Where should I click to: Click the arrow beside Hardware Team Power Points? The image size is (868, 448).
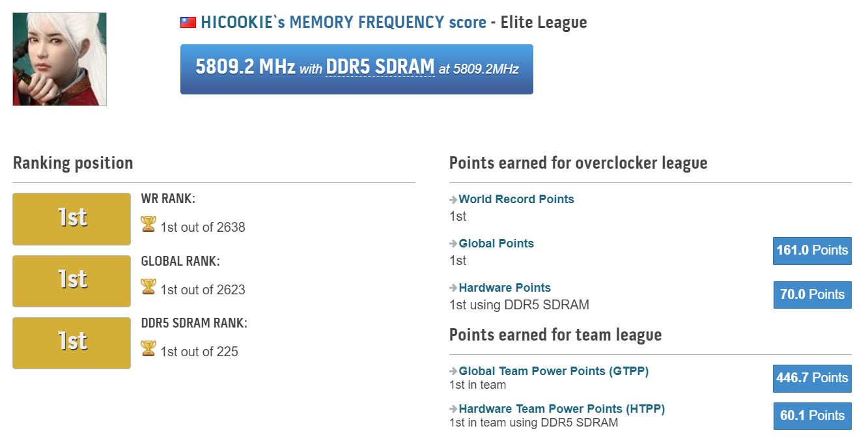pyautogui.click(x=453, y=410)
